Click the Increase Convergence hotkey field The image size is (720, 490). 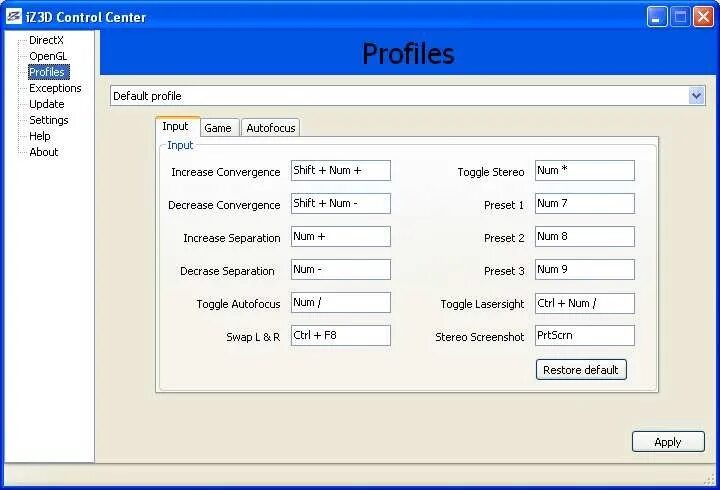(341, 170)
